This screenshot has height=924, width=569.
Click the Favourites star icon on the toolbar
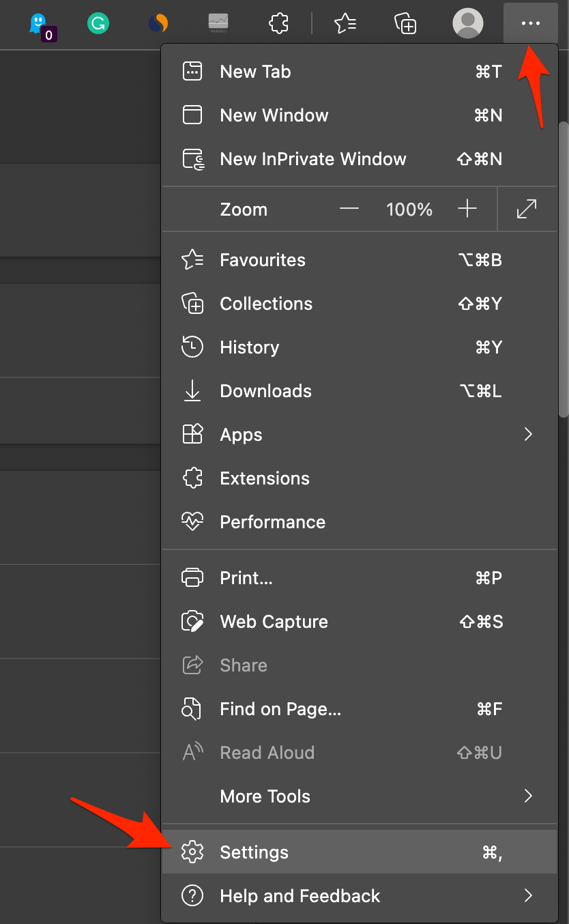pos(345,23)
